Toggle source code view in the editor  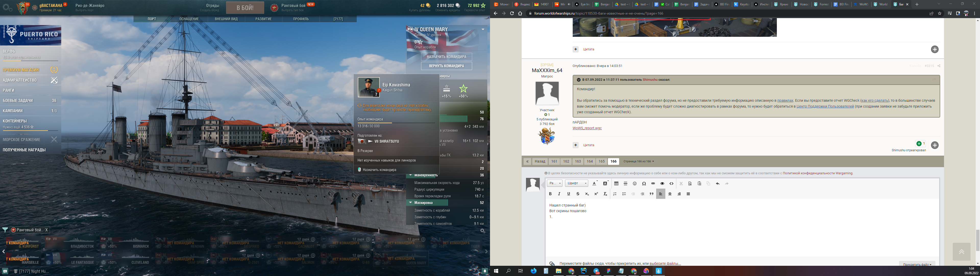click(671, 183)
